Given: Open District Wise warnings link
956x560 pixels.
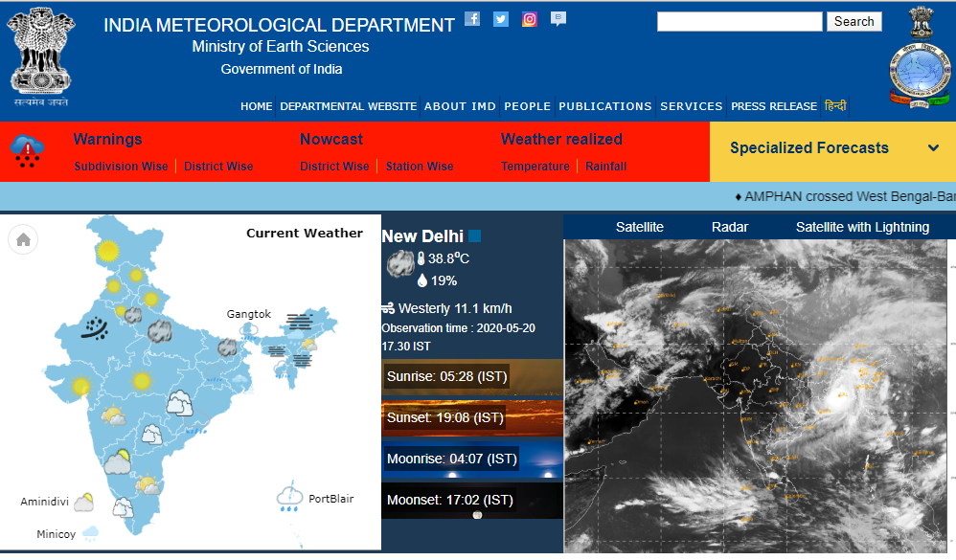Looking at the screenshot, I should (218, 167).
